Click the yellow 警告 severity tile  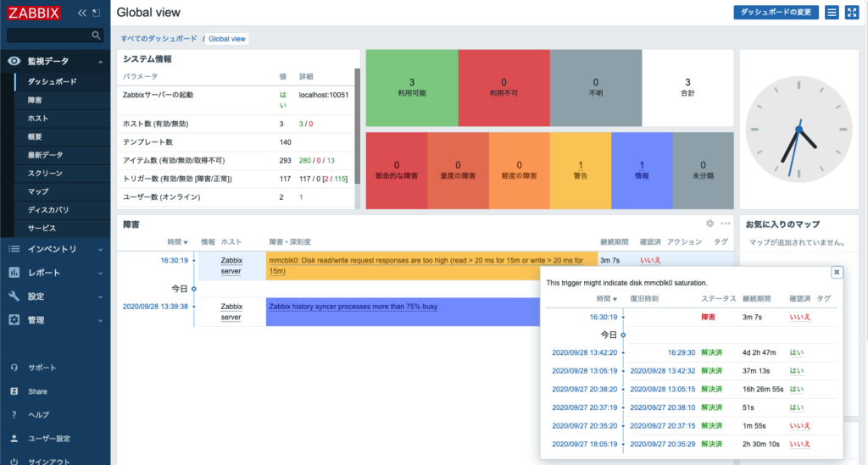click(580, 170)
